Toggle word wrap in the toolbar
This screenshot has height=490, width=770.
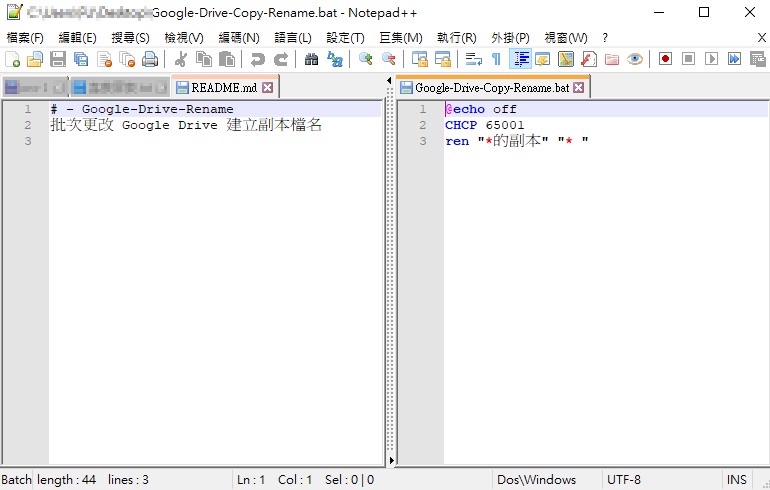[473, 59]
